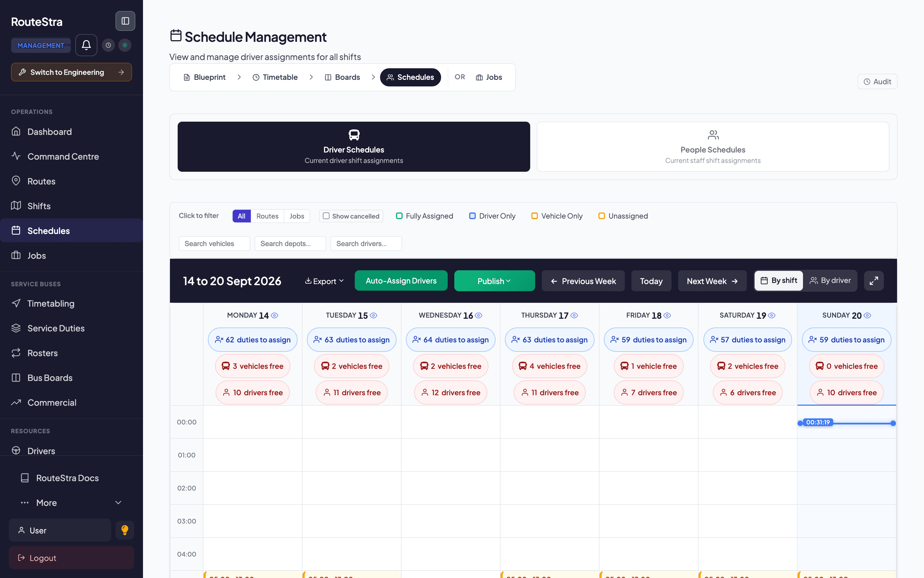The image size is (924, 578).
Task: Switch to the By driver view
Action: coord(830,280)
